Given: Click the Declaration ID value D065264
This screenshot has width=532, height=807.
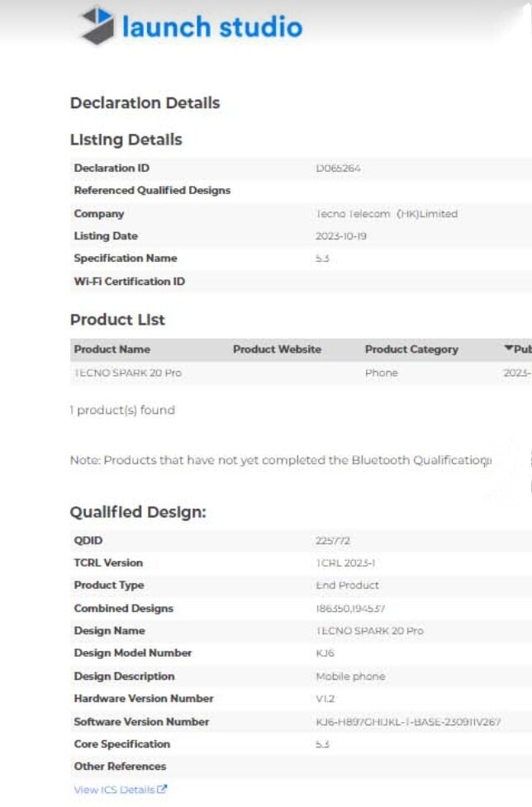Looking at the screenshot, I should [339, 169].
